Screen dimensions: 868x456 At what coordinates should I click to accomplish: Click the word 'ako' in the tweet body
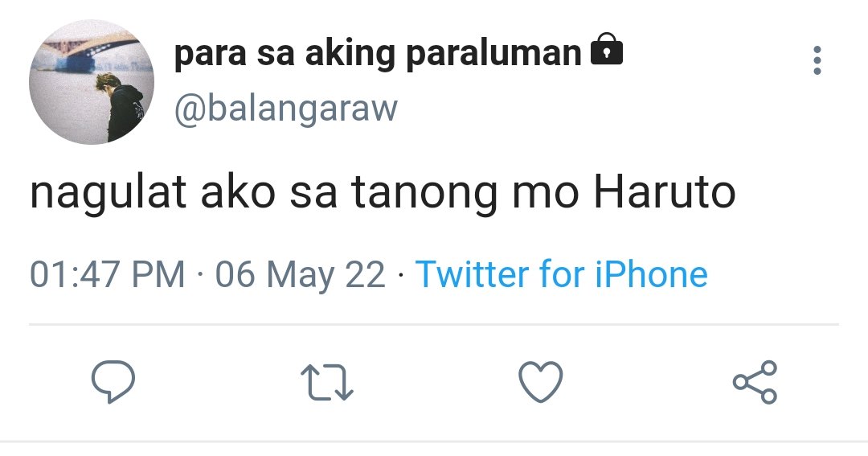237,192
